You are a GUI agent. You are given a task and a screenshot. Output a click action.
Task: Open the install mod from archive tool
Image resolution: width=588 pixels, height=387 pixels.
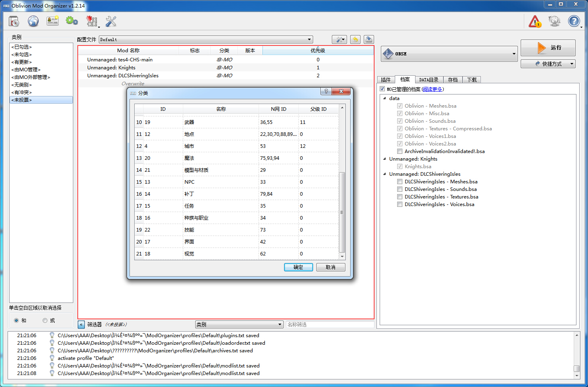tap(14, 21)
